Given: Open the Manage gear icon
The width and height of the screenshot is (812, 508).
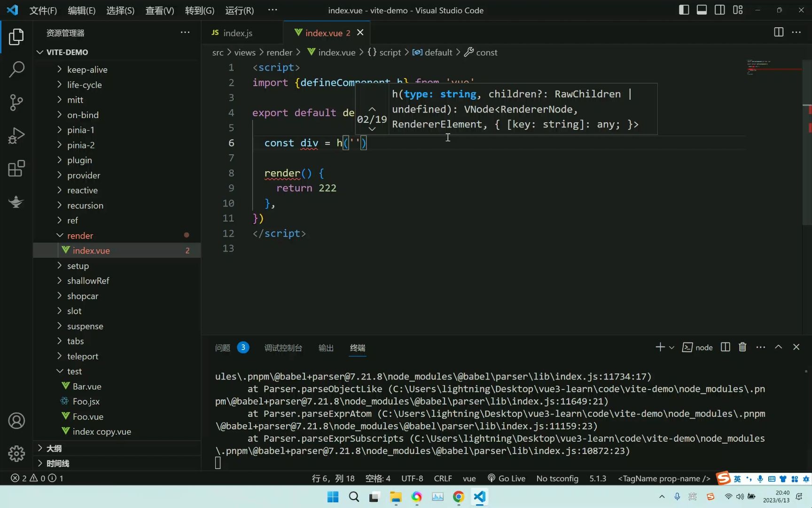Looking at the screenshot, I should click(16, 453).
